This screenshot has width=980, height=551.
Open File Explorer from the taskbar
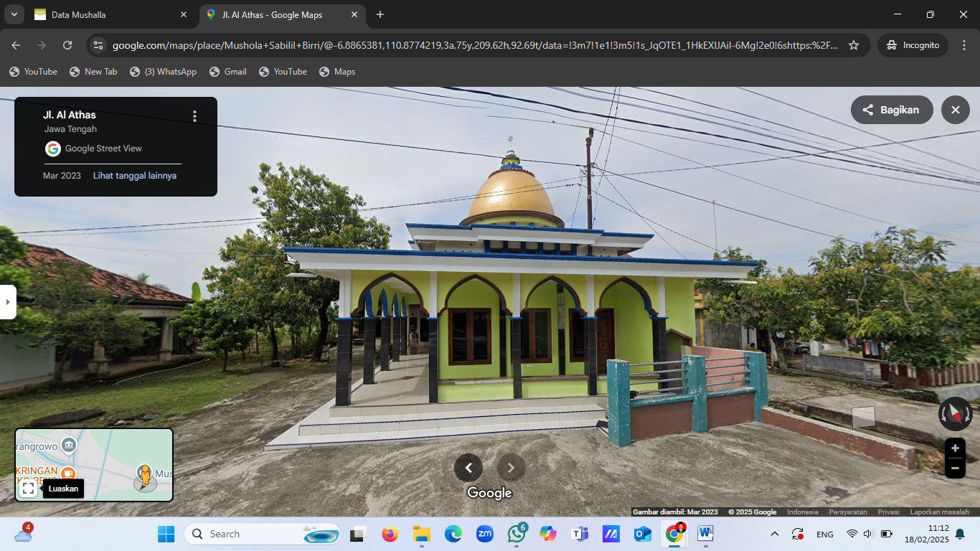pos(421,534)
